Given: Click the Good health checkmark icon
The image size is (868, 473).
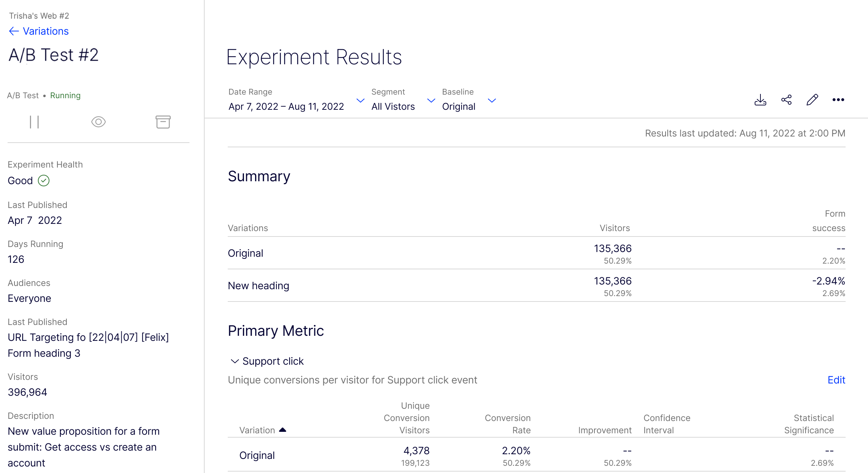Looking at the screenshot, I should click(x=44, y=181).
